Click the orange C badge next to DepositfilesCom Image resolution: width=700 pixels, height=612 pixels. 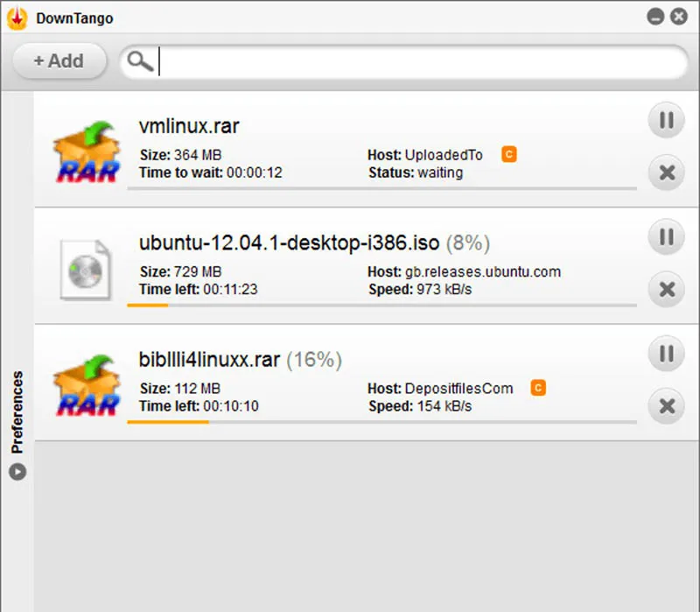pos(539,388)
